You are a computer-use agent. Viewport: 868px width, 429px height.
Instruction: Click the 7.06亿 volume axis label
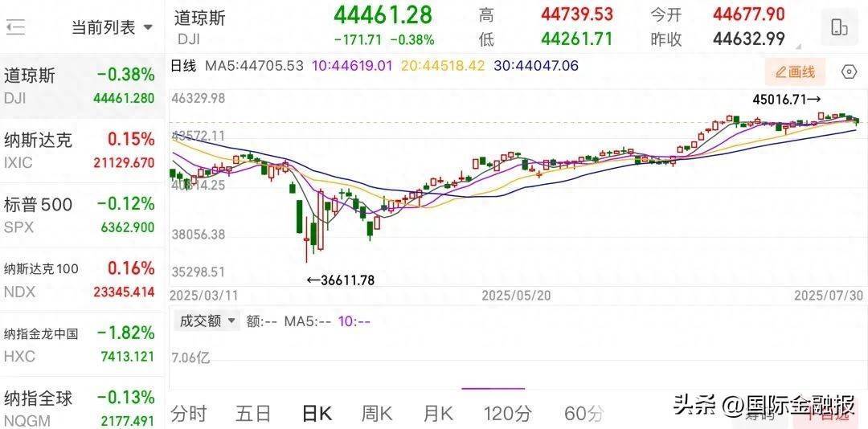pos(190,358)
